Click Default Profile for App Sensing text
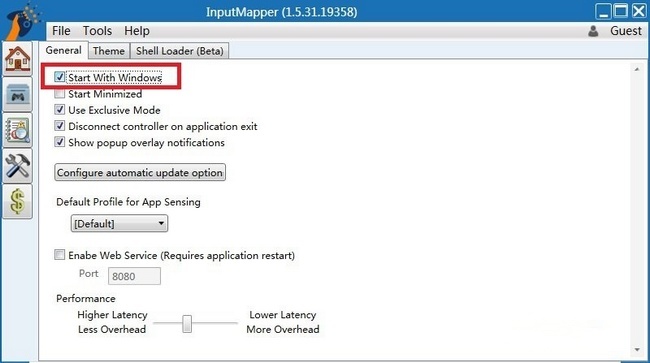650x363 pixels. point(128,202)
